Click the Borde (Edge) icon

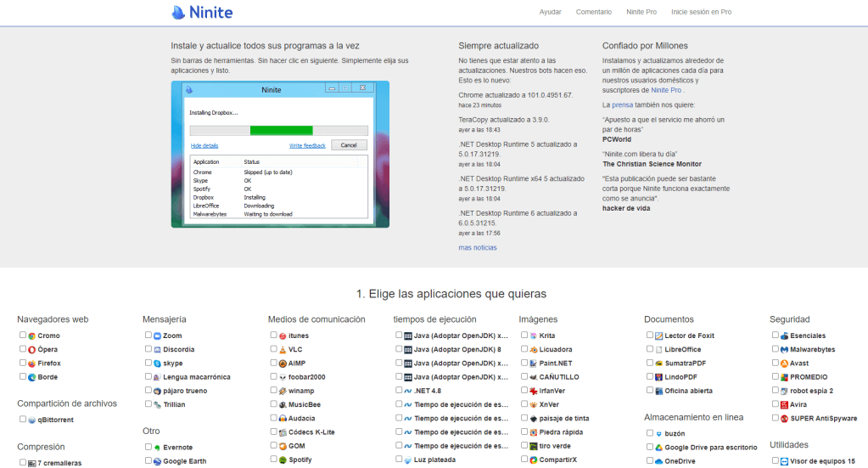[x=32, y=377]
